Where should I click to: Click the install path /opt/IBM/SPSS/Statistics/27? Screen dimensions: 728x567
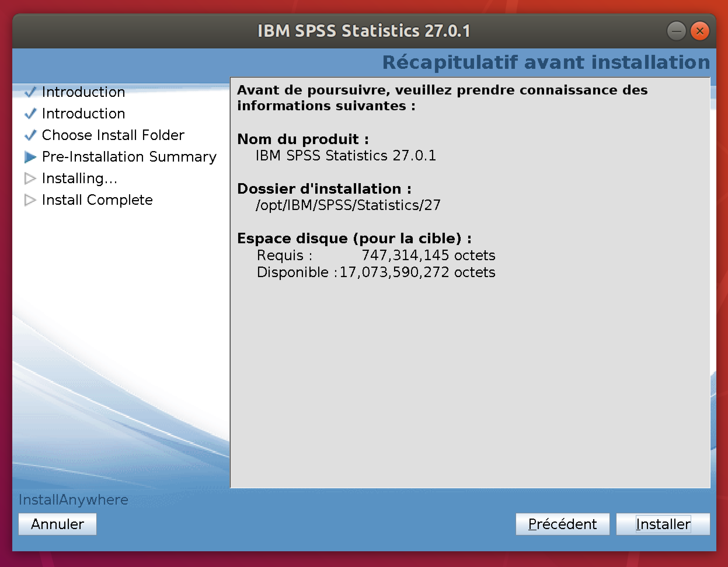click(x=348, y=205)
